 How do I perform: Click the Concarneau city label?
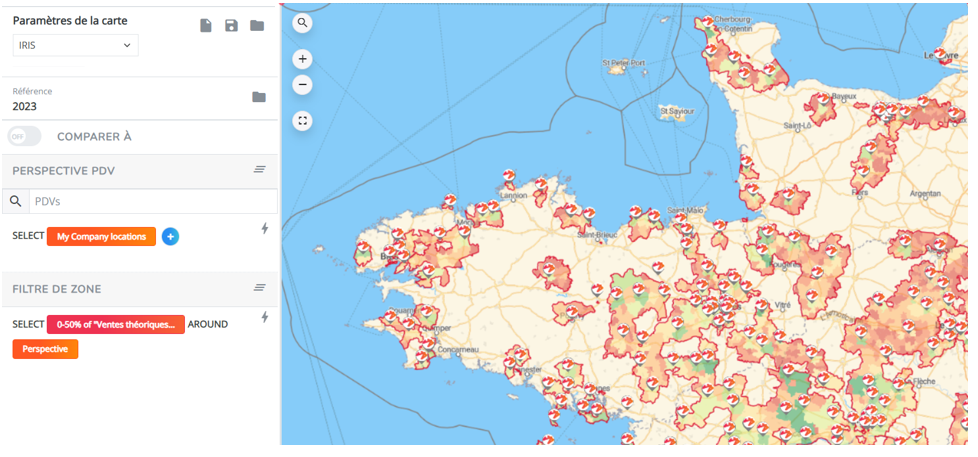pyautogui.click(x=457, y=350)
